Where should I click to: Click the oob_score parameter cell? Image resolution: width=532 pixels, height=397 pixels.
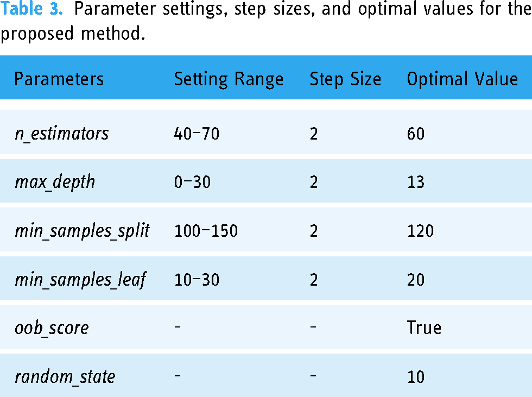tap(52, 329)
